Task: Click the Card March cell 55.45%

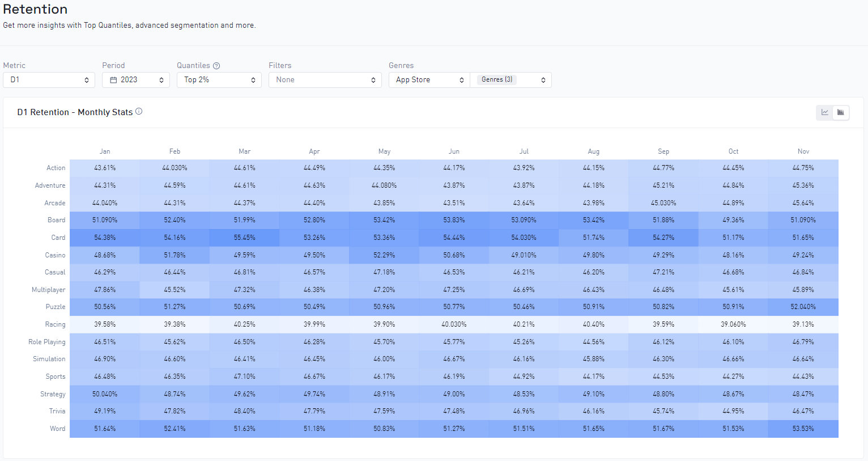Action: pyautogui.click(x=245, y=238)
